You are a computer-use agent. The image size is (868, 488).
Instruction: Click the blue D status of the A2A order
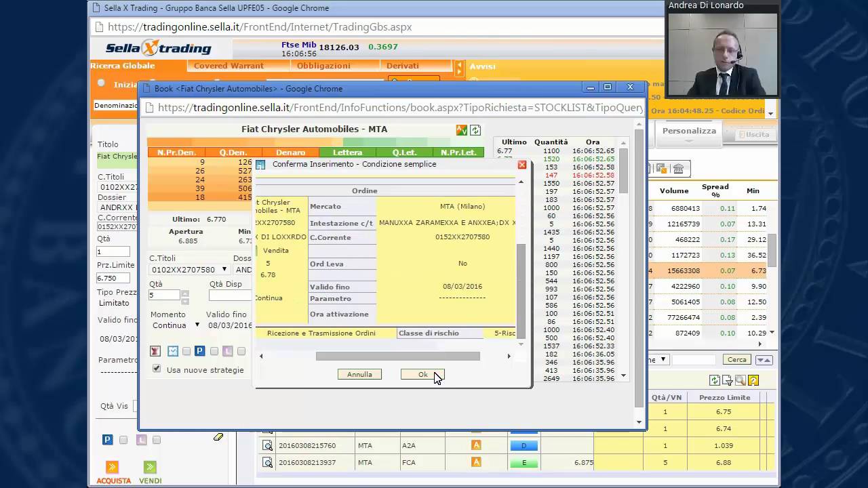coord(524,445)
